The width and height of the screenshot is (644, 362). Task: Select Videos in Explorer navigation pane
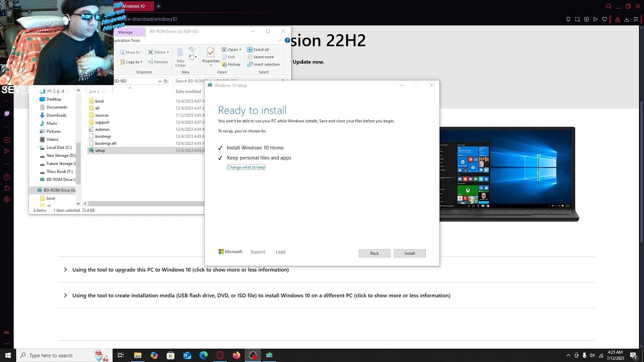(52, 139)
